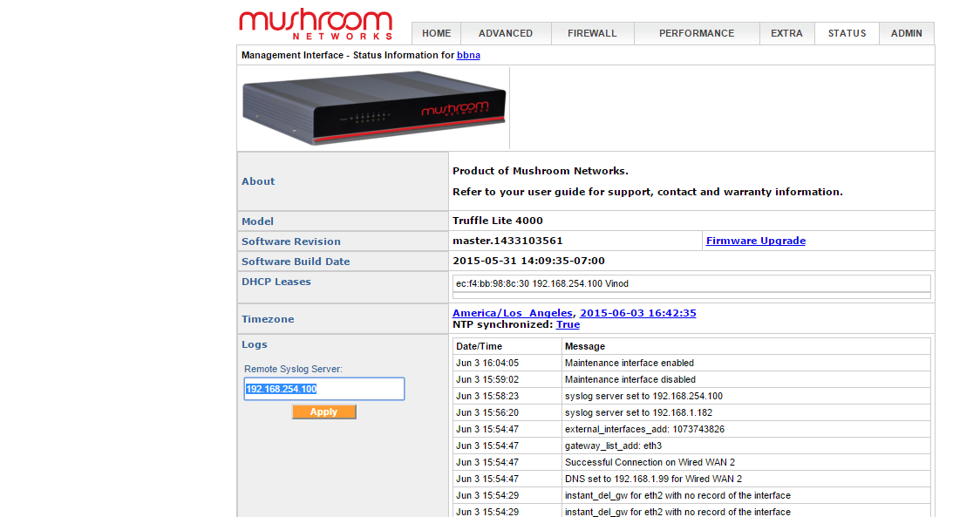Click the 'Jun 3 15:59:02' timestamp
This screenshot has height=517, width=980.
[x=487, y=379]
